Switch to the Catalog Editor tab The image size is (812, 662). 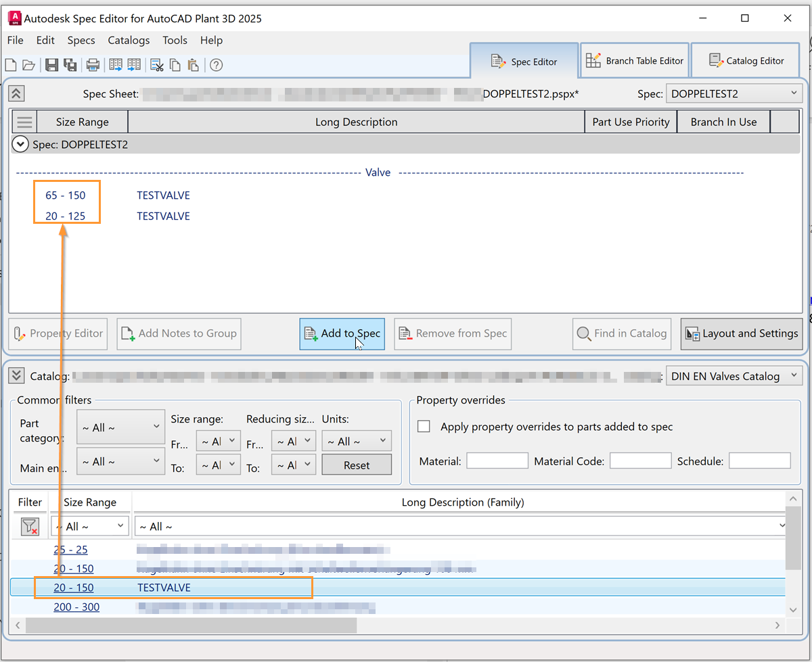(745, 61)
